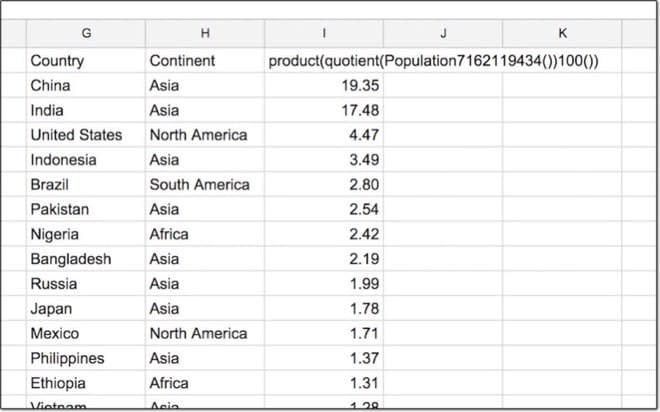Select the 4.47 value cell

(x=324, y=135)
